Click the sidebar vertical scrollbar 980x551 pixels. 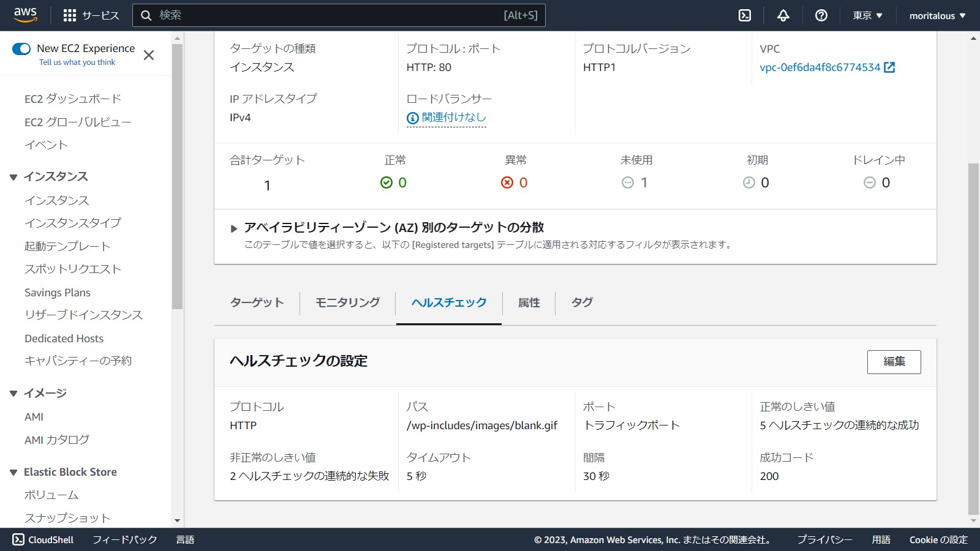coord(177,178)
